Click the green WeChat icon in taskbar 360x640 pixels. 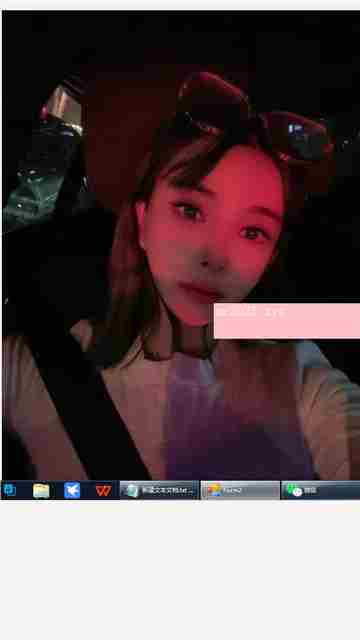point(294,490)
